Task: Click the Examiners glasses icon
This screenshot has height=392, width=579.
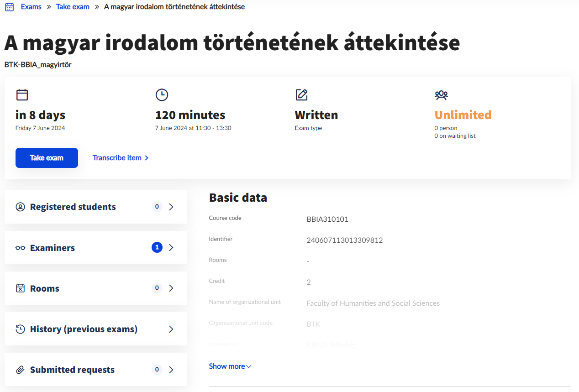Action: pos(20,248)
